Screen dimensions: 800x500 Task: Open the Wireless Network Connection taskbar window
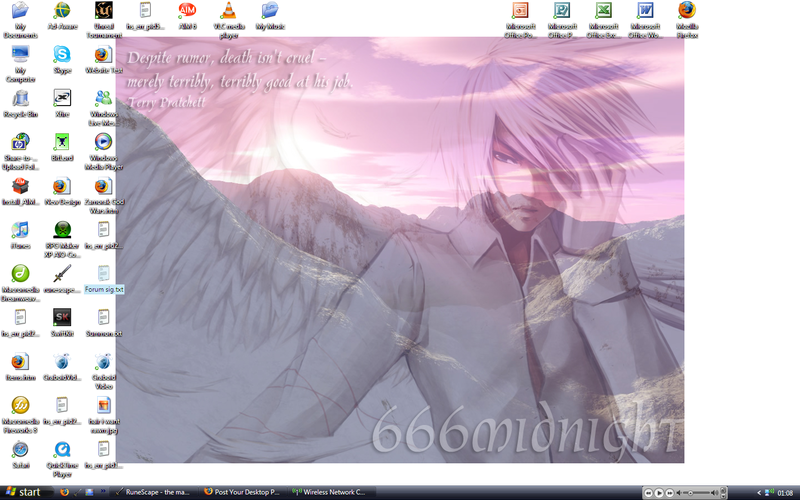[333, 492]
